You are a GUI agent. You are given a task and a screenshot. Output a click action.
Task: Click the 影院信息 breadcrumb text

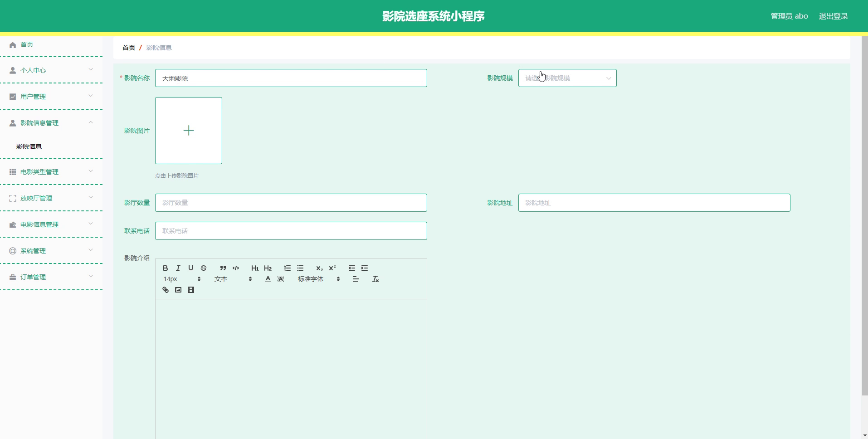[159, 48]
